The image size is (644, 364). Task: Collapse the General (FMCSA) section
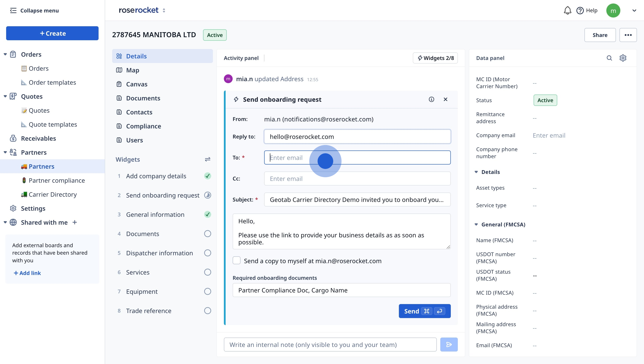pos(476,224)
